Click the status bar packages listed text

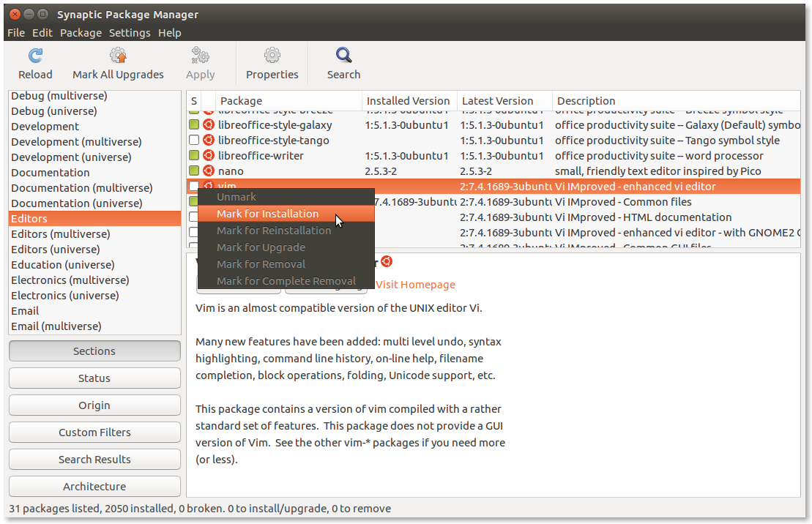tap(200, 509)
